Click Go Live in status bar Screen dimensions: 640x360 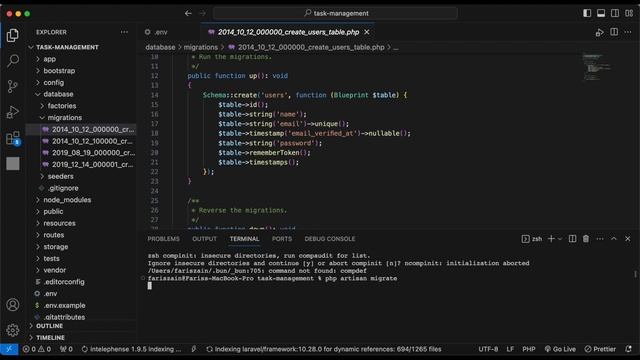click(x=560, y=349)
